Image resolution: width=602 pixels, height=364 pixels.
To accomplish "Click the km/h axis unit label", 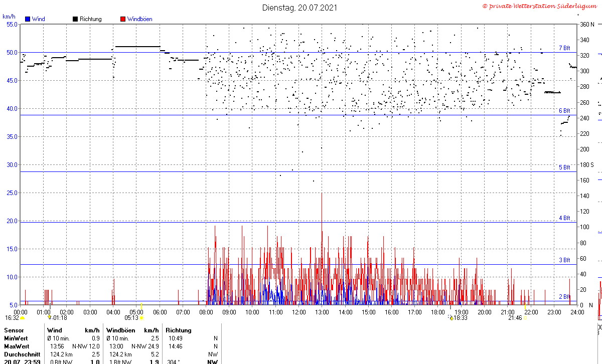I will point(9,16).
